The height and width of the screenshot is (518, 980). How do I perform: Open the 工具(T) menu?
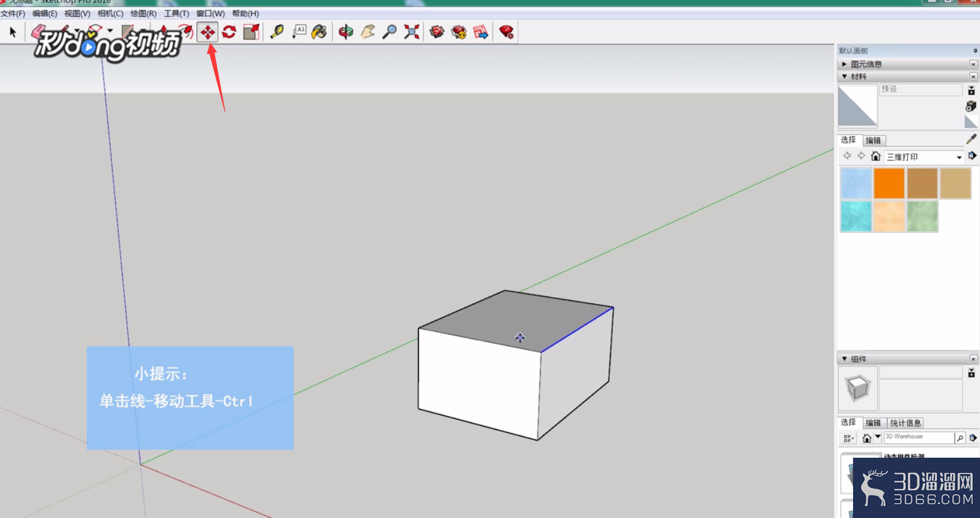(x=176, y=13)
